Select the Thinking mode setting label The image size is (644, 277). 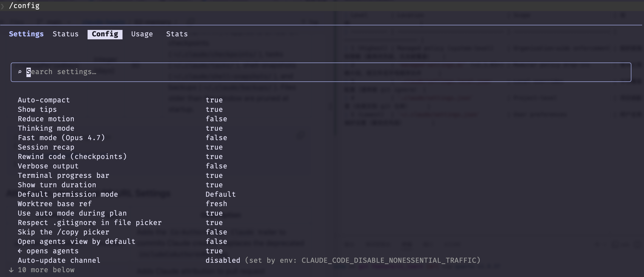(46, 128)
